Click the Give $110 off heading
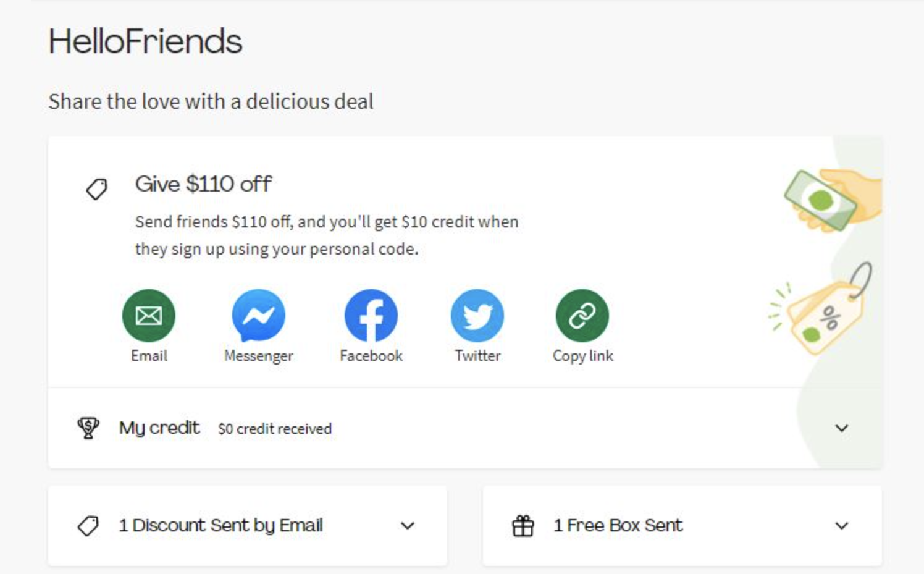This screenshot has height=574, width=924. click(x=203, y=184)
